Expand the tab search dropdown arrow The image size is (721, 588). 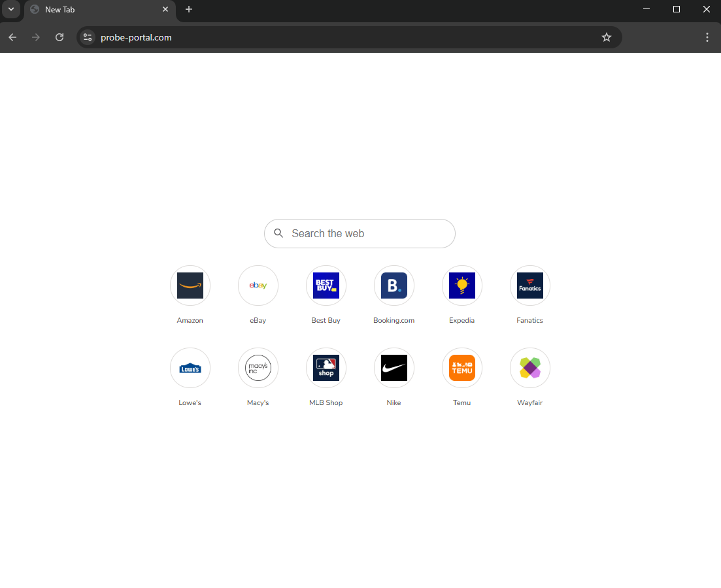[x=11, y=9]
